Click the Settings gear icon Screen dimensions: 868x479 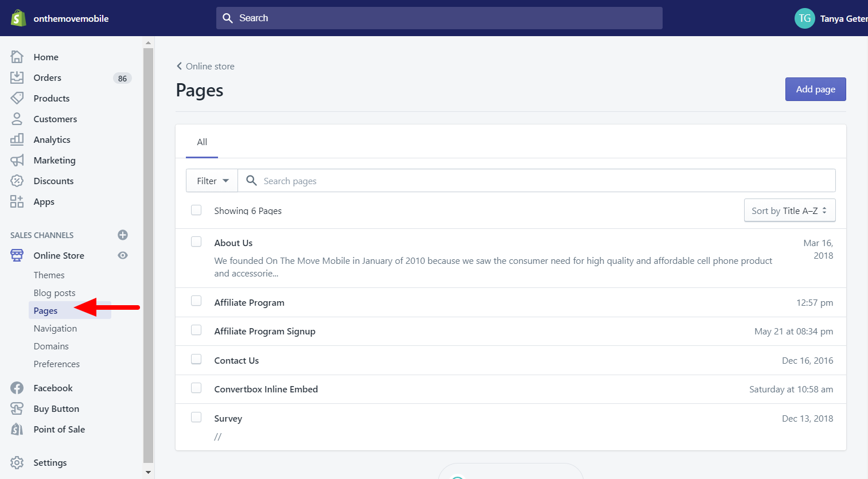pyautogui.click(x=17, y=462)
